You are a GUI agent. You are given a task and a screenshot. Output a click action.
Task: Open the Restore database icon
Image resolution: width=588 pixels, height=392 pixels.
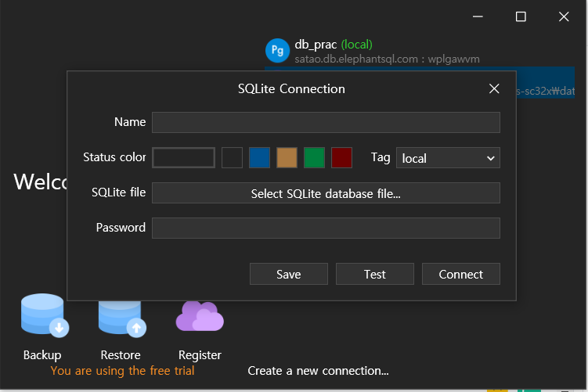[122, 318]
